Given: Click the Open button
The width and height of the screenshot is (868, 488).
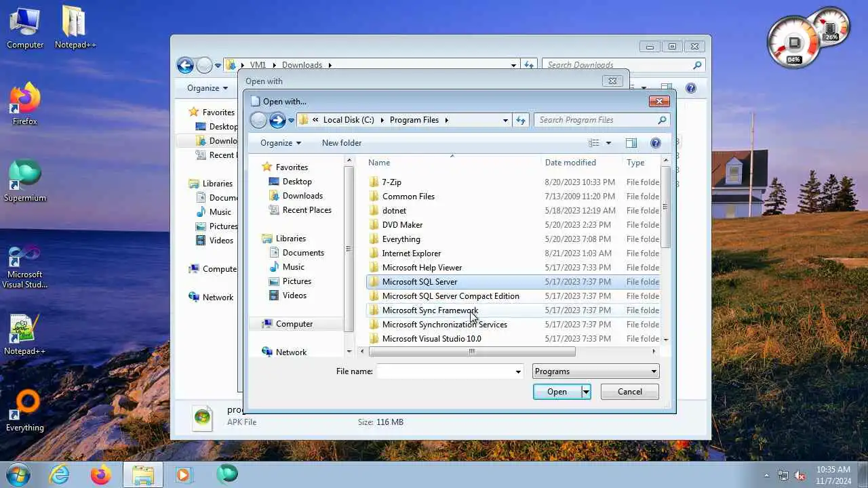Looking at the screenshot, I should (x=557, y=392).
